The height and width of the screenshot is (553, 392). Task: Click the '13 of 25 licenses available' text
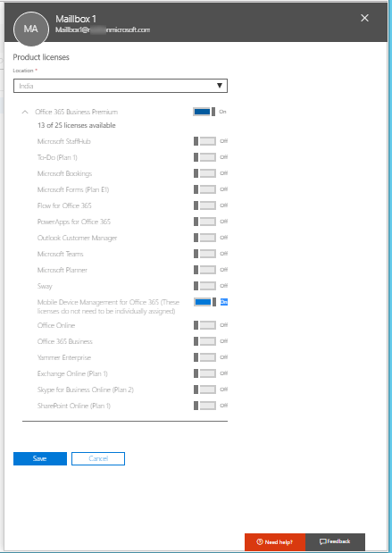click(x=77, y=126)
